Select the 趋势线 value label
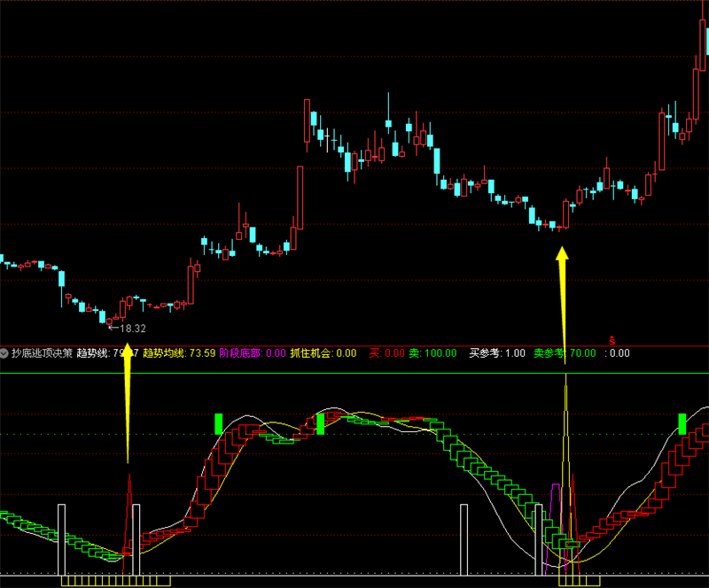Viewport: 709px width, 588px height. [x=107, y=353]
